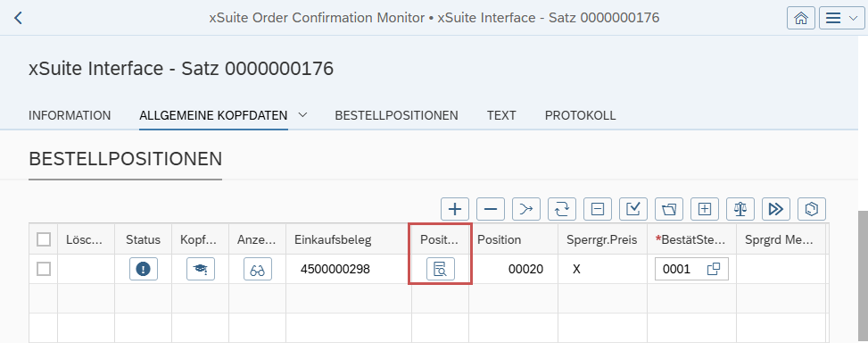Click the BESTELLPOSITIONEN section heading

(126, 159)
